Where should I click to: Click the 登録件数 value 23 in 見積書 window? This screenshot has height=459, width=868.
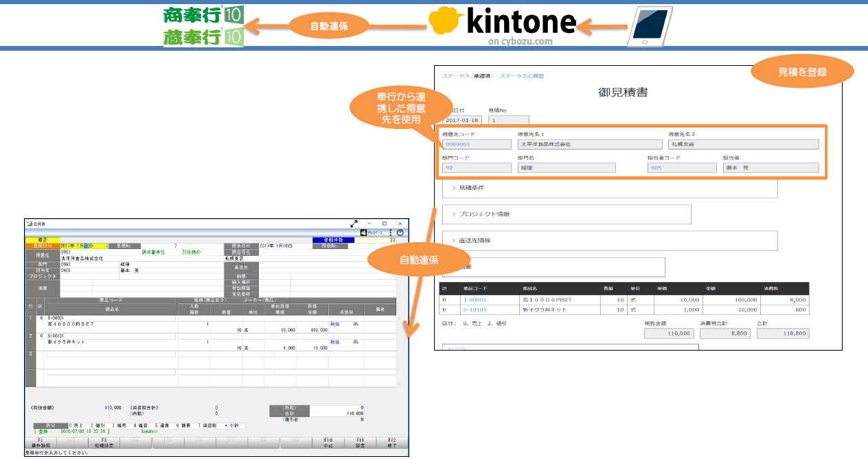click(x=391, y=240)
